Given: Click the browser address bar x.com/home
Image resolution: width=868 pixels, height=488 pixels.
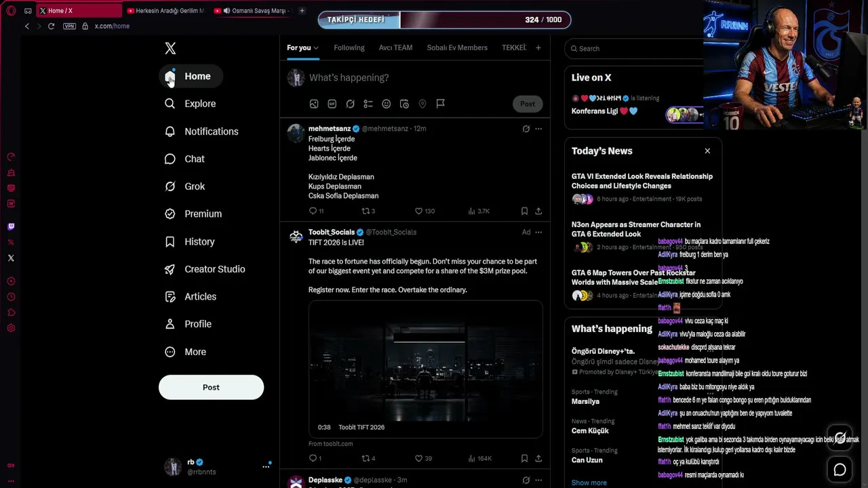Looking at the screenshot, I should [x=112, y=26].
